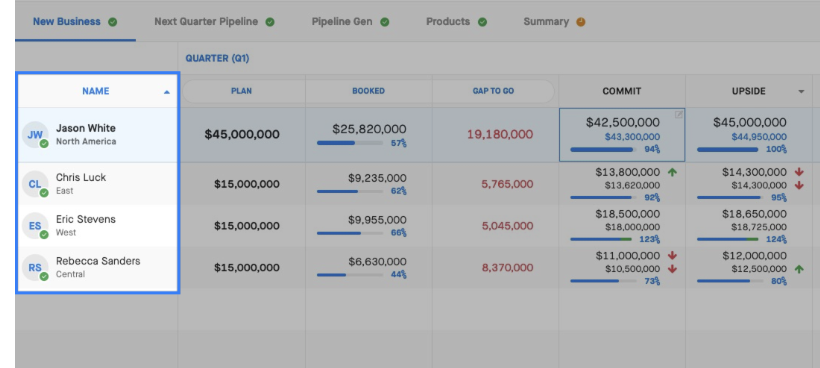The height and width of the screenshot is (368, 820).
Task: Sort by the NAME column arrow
Action: click(167, 92)
